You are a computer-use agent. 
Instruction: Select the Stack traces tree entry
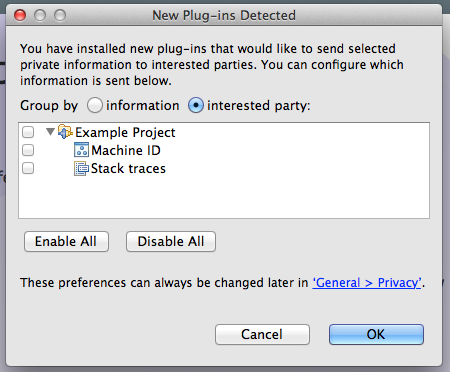click(128, 168)
